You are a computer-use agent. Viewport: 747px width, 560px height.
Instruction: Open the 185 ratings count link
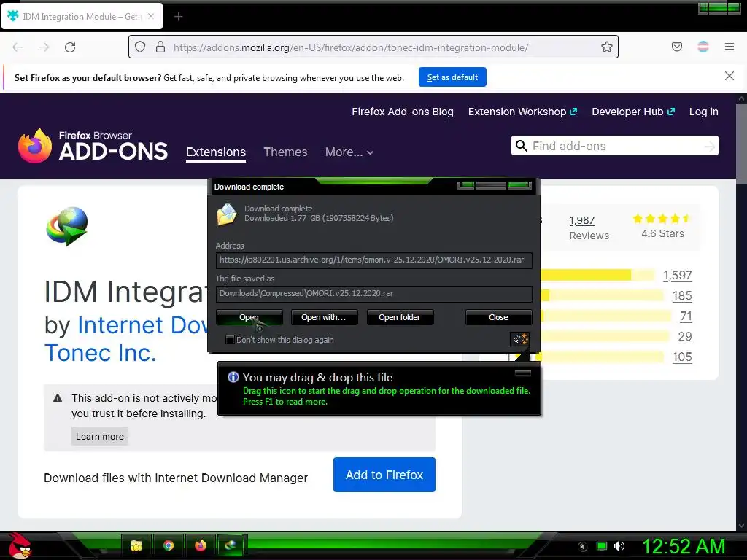click(x=682, y=296)
